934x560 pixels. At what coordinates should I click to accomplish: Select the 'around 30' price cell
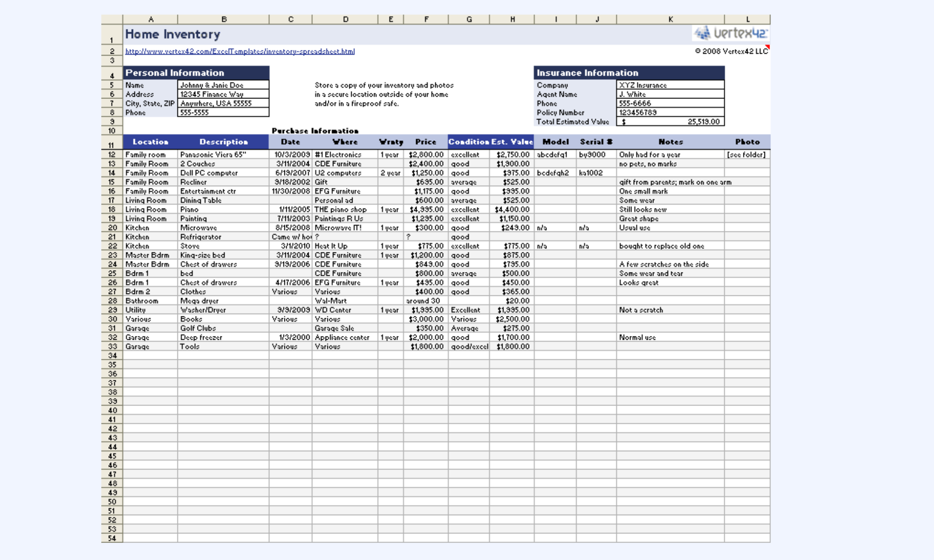(426, 301)
